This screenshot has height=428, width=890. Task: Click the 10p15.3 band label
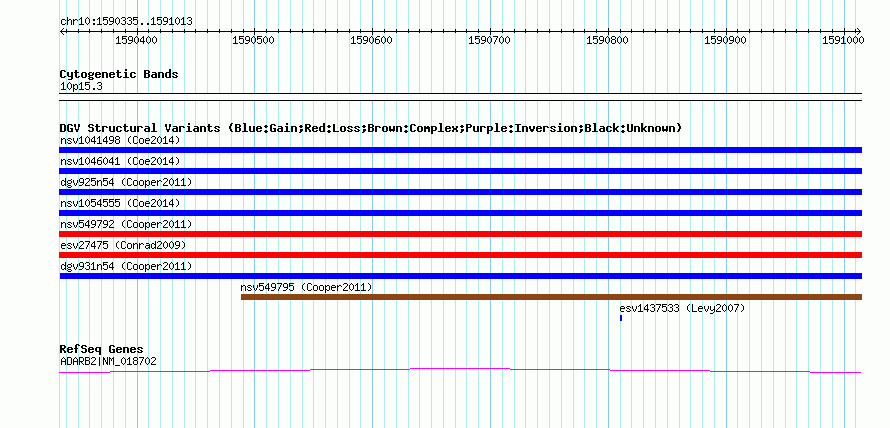coord(81,87)
